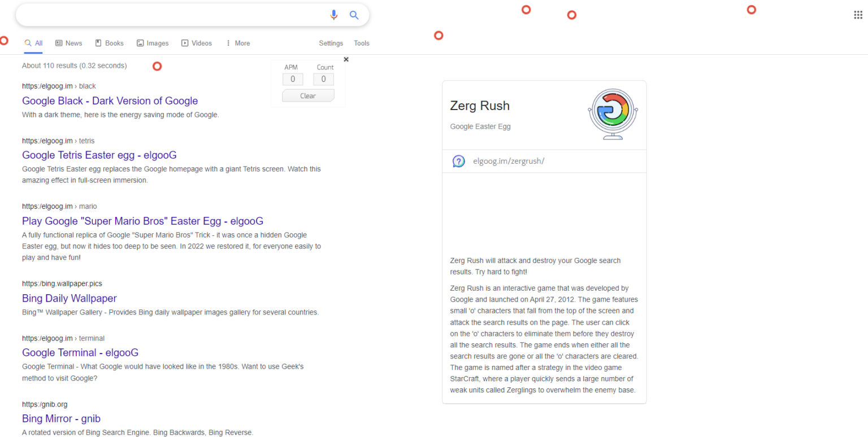Select the All results tab
This screenshot has width=868, height=437.
click(33, 43)
